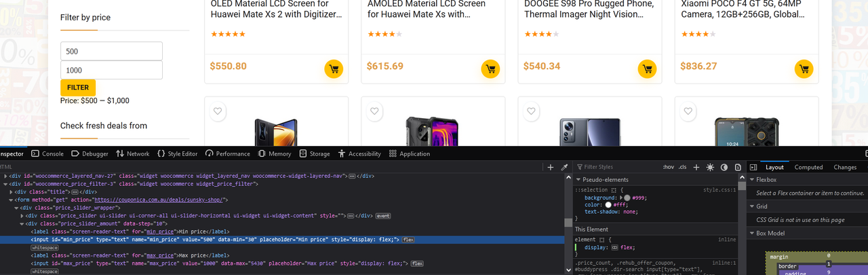Open the flexbox editor for display flex

[616, 248]
